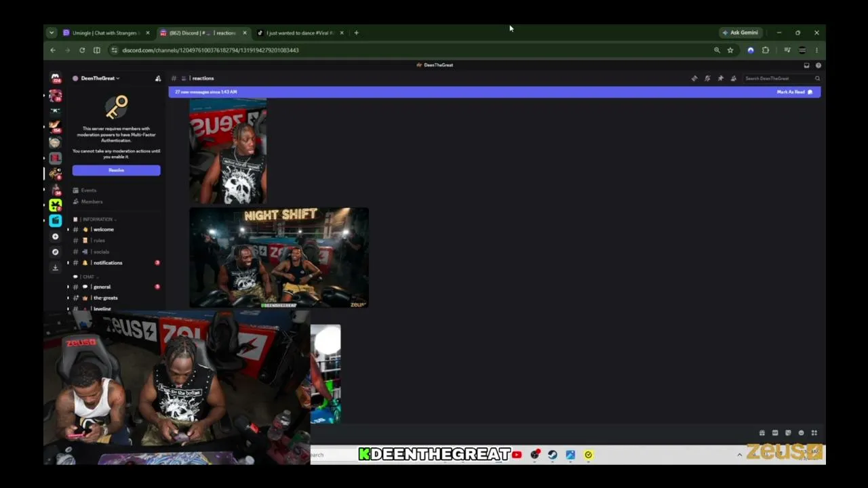Select the cyan clapperboard server icon
Image resolution: width=868 pixels, height=488 pixels.
(x=56, y=220)
